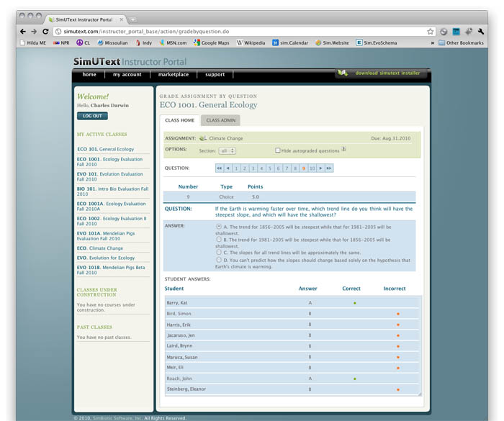504x421 pixels.
Task: Open the marketplace menu item
Action: point(173,75)
